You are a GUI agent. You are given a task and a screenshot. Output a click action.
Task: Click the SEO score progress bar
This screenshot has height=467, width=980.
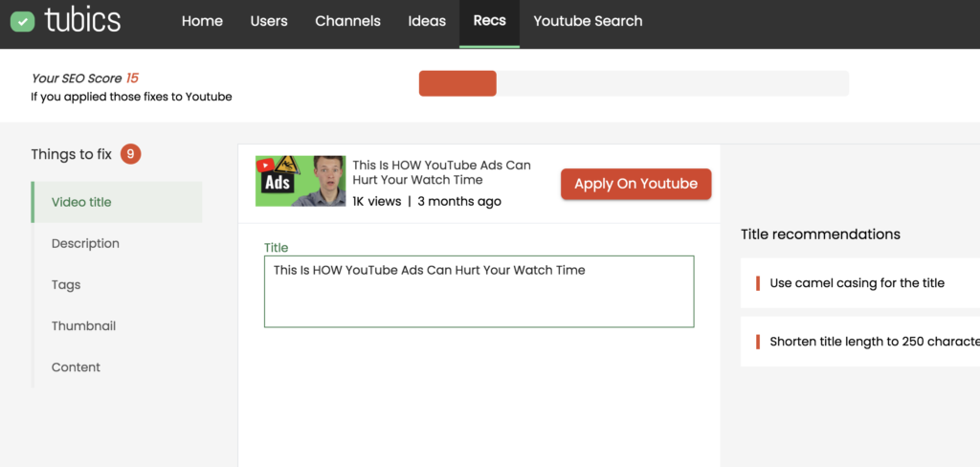point(634,83)
